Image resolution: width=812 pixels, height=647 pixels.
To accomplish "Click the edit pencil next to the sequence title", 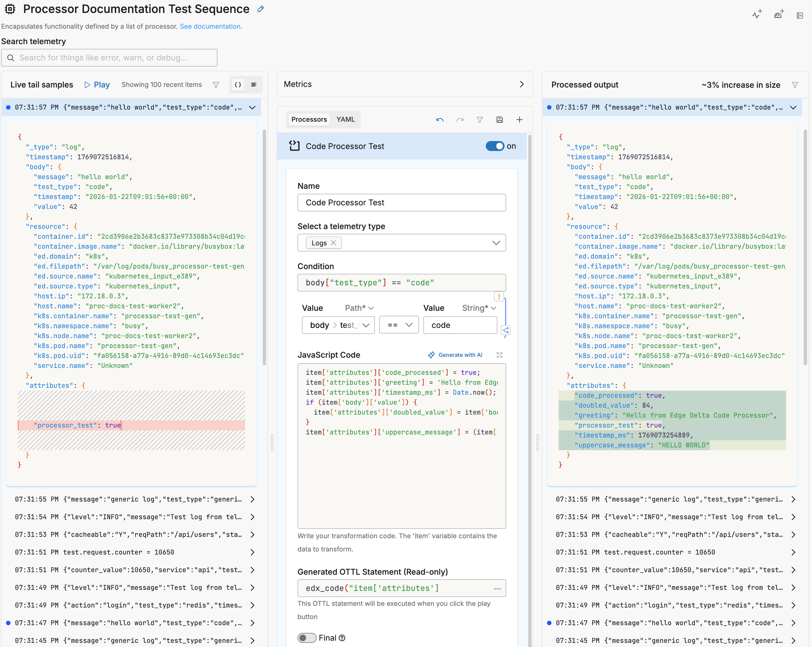I will (x=260, y=9).
